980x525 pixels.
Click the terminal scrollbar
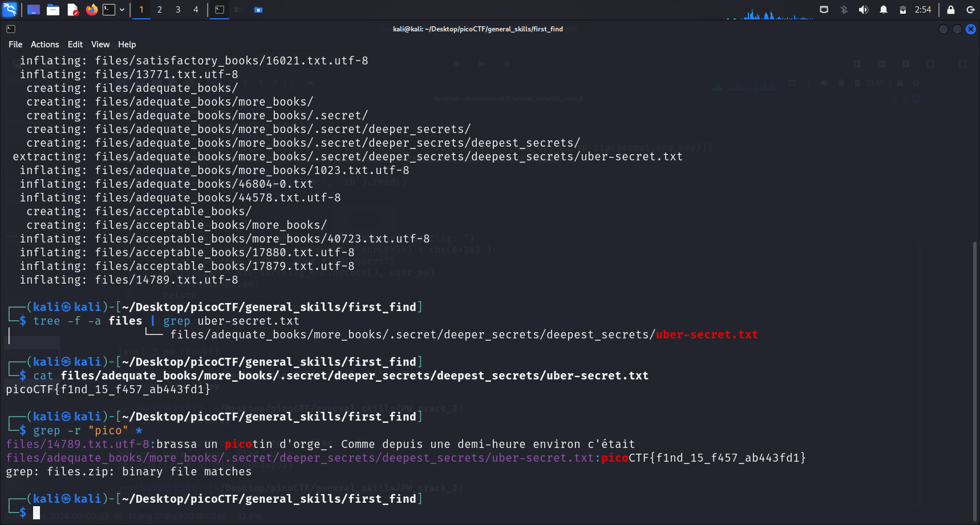pos(975,377)
